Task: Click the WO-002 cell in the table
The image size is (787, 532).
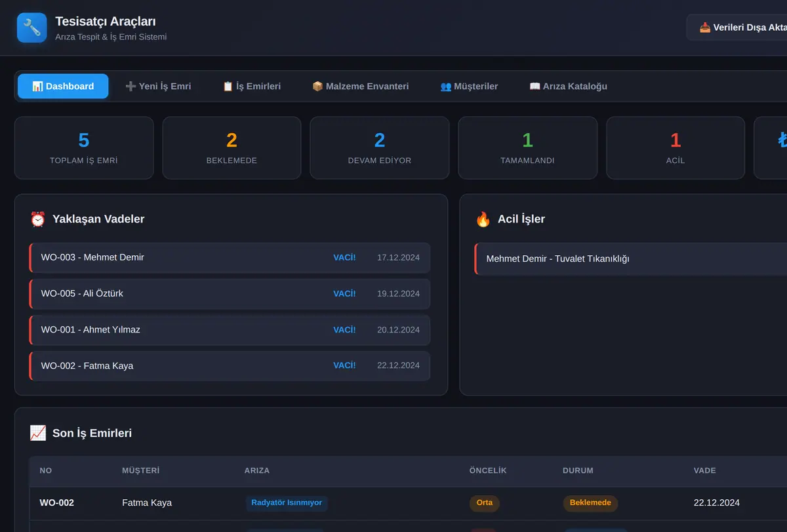Action: click(x=57, y=503)
